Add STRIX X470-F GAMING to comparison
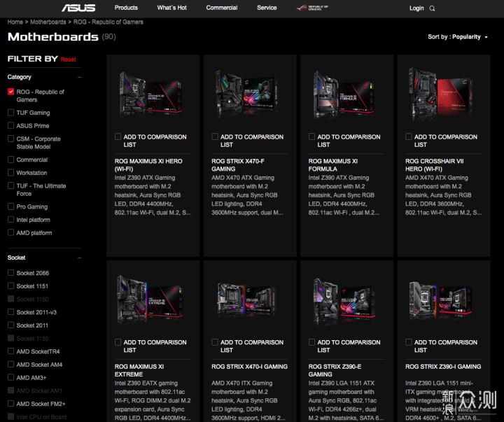The width and height of the screenshot is (504, 422). point(215,136)
